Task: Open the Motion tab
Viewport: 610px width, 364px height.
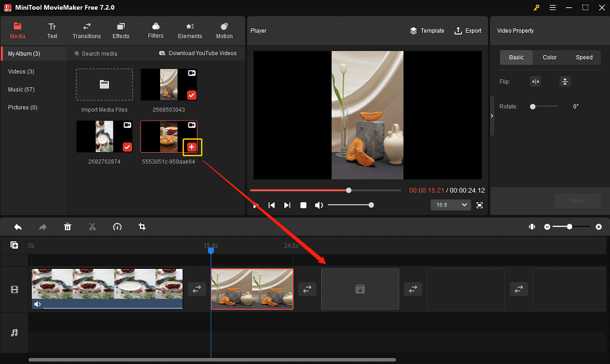Action: pos(224,31)
